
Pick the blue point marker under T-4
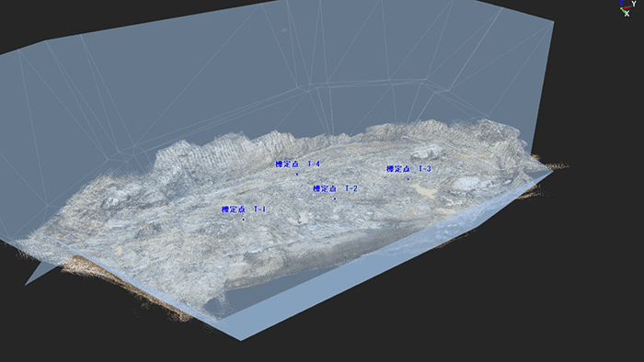(297, 175)
